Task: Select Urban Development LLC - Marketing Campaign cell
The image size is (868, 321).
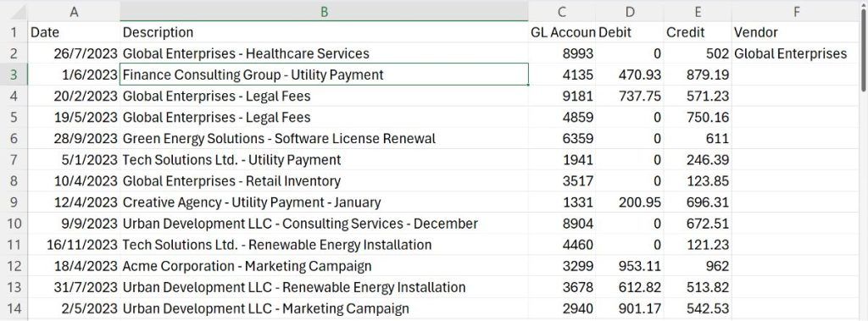Action: click(x=324, y=309)
